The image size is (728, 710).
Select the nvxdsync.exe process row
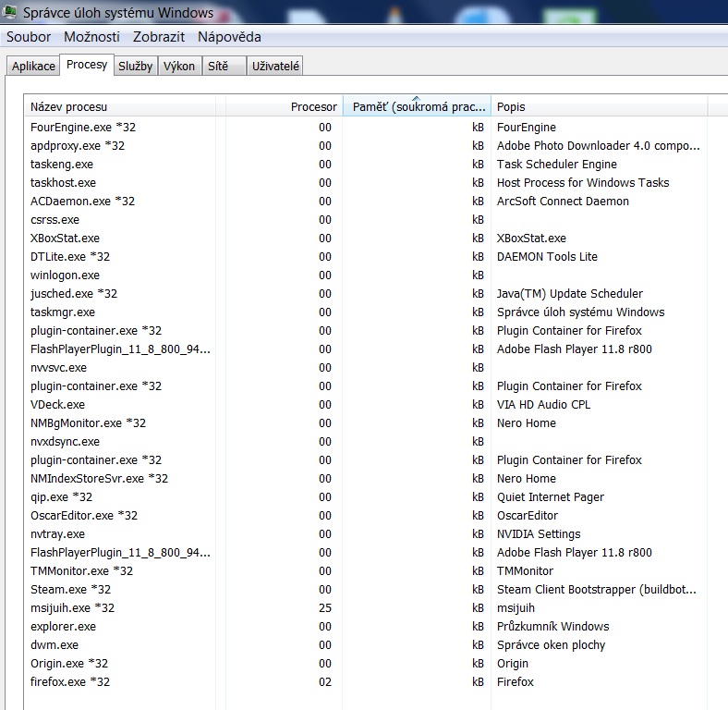click(x=365, y=441)
